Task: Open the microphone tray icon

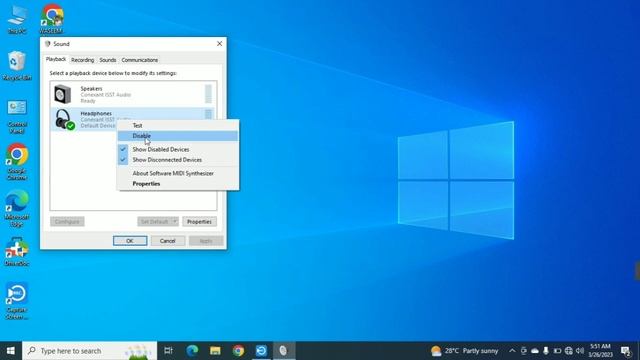Action: [546, 351]
